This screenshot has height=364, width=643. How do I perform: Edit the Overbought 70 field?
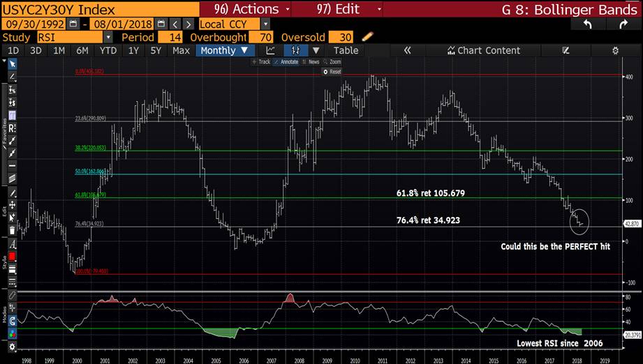tap(261, 37)
